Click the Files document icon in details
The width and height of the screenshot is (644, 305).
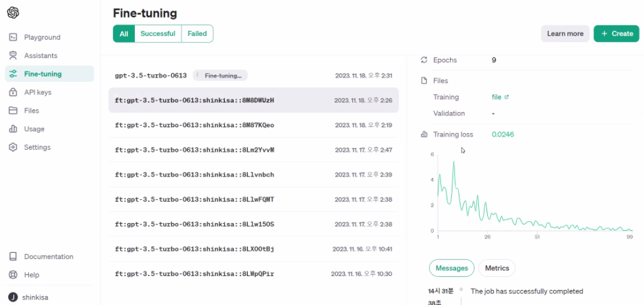click(425, 81)
